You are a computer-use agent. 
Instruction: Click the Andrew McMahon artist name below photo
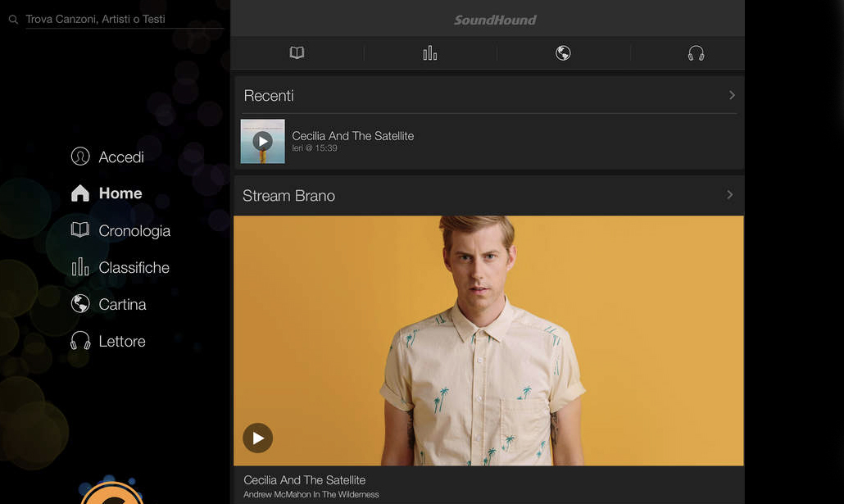(x=311, y=494)
